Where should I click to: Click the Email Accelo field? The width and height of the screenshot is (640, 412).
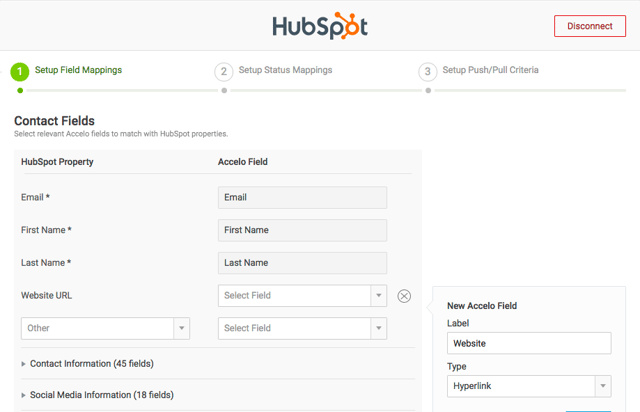coord(302,198)
